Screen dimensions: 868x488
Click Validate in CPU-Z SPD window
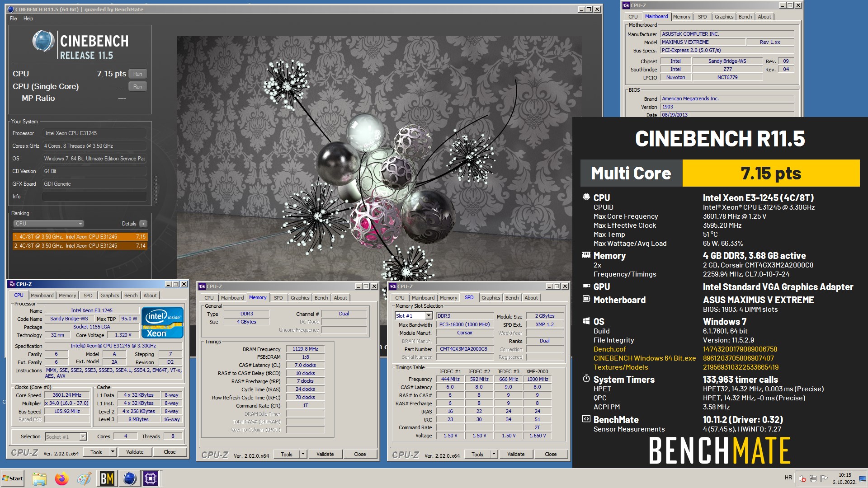516,455
